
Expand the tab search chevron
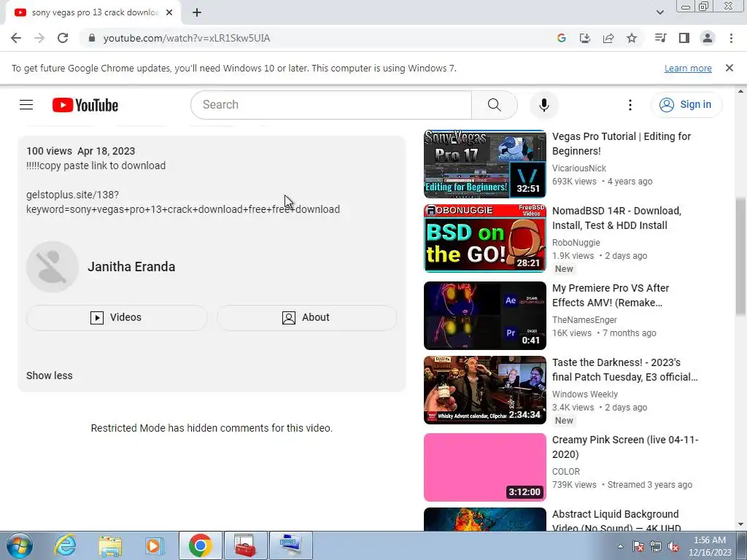659,12
